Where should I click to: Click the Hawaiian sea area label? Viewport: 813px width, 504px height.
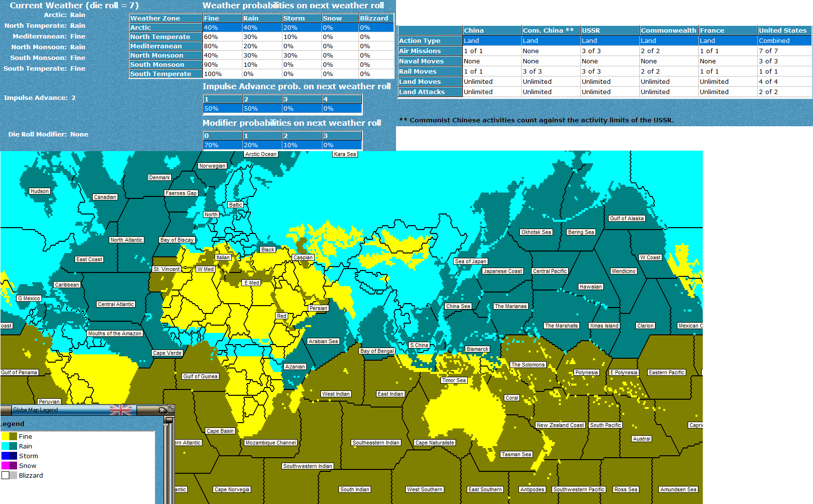pyautogui.click(x=591, y=287)
